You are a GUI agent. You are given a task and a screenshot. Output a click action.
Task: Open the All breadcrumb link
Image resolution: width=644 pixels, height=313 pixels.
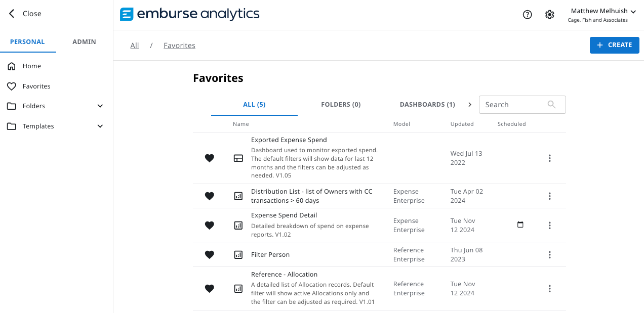click(134, 45)
